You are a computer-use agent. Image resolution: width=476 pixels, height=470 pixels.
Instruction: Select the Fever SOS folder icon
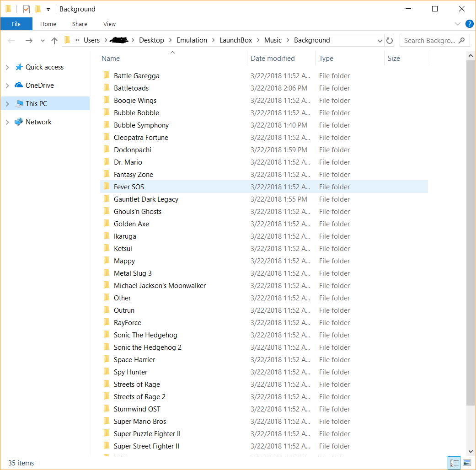[107, 187]
